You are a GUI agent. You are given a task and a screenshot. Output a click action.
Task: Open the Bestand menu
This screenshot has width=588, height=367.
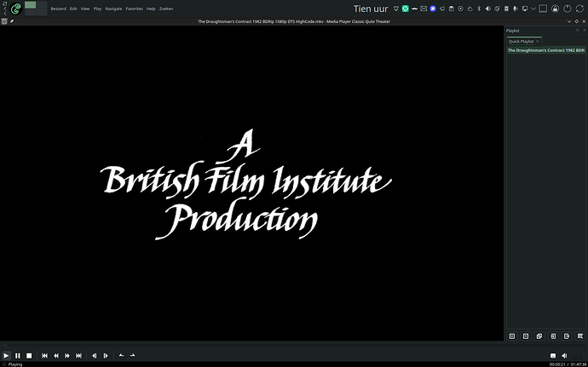click(59, 9)
